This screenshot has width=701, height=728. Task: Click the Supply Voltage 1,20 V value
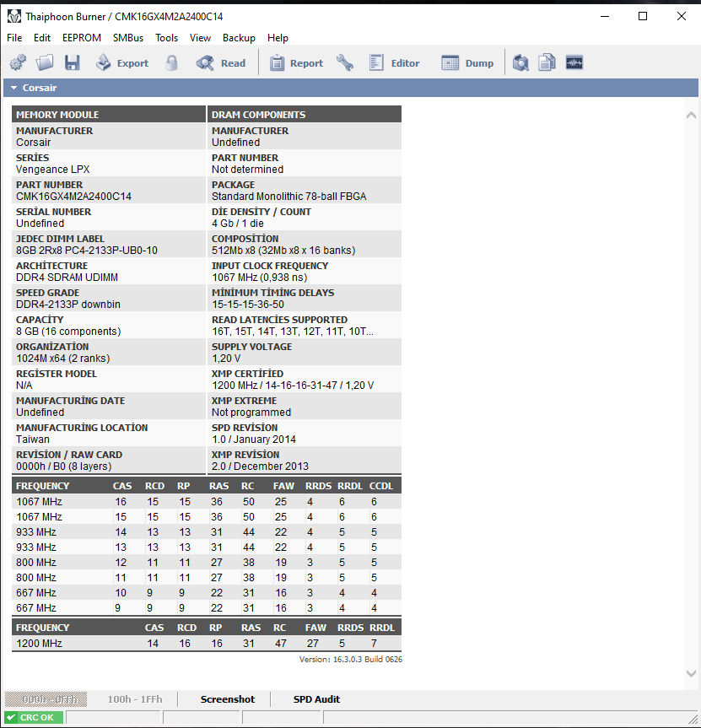226,359
